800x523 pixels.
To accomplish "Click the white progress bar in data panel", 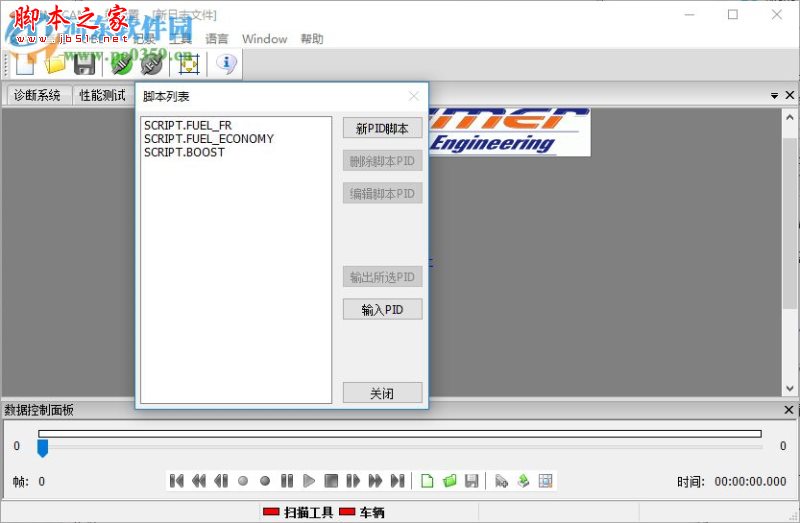I will (400, 434).
